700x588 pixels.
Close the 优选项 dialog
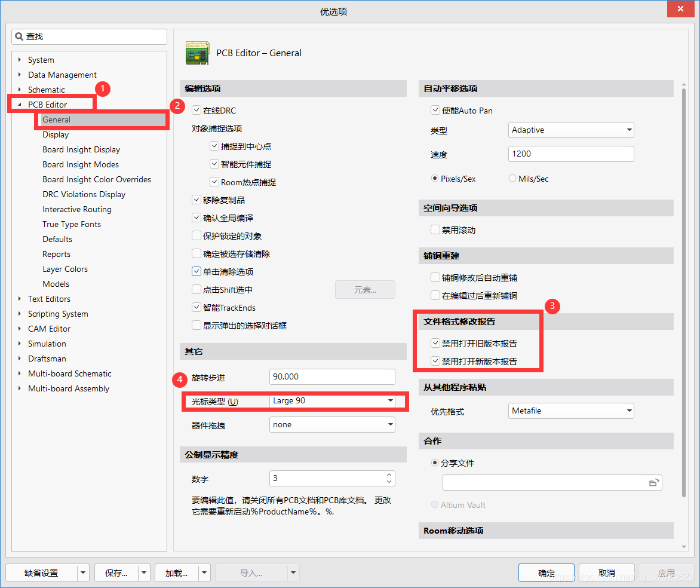[x=680, y=9]
